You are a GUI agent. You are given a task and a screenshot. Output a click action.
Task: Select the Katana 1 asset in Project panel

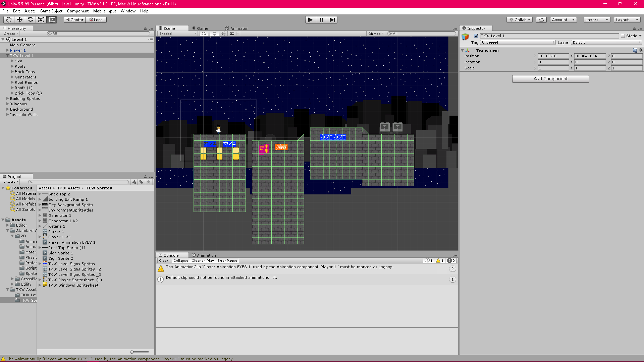[x=56, y=226]
